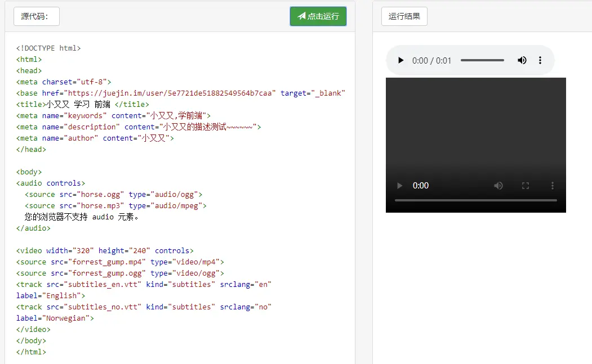Play the video player
The width and height of the screenshot is (592, 364).
click(399, 186)
